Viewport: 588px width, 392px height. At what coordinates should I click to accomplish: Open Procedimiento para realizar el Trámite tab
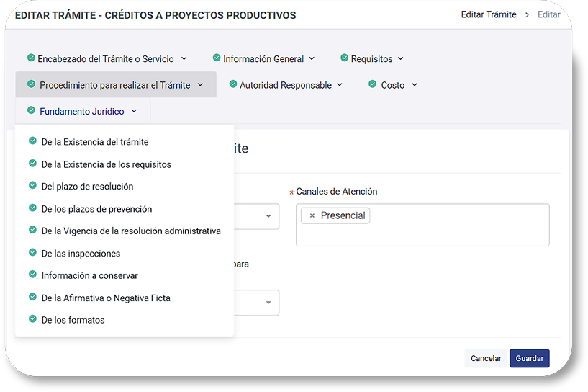(115, 85)
